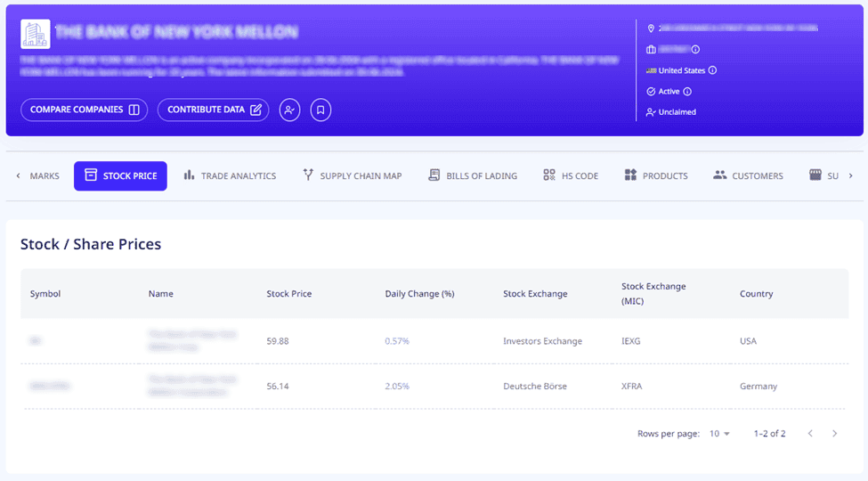Click the Active status check icon
Viewport: 868px width, 481px height.
coord(651,92)
